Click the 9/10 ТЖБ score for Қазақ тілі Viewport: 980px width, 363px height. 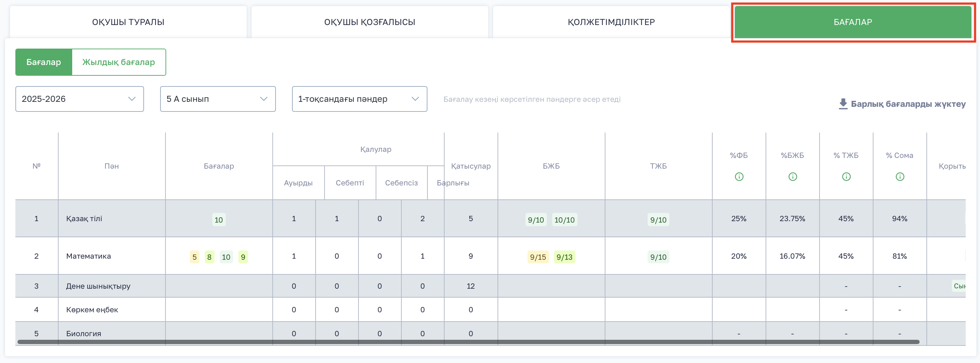[658, 220]
